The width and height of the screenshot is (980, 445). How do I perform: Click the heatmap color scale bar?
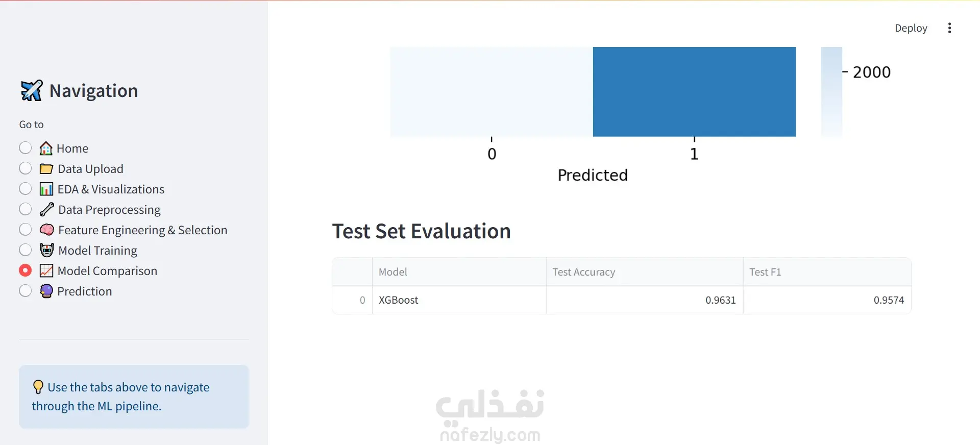pos(831,91)
